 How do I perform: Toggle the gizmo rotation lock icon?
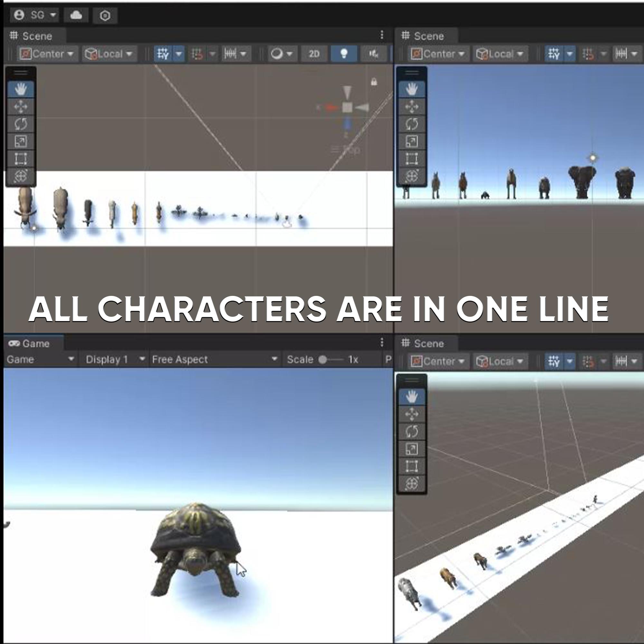pyautogui.click(x=374, y=82)
